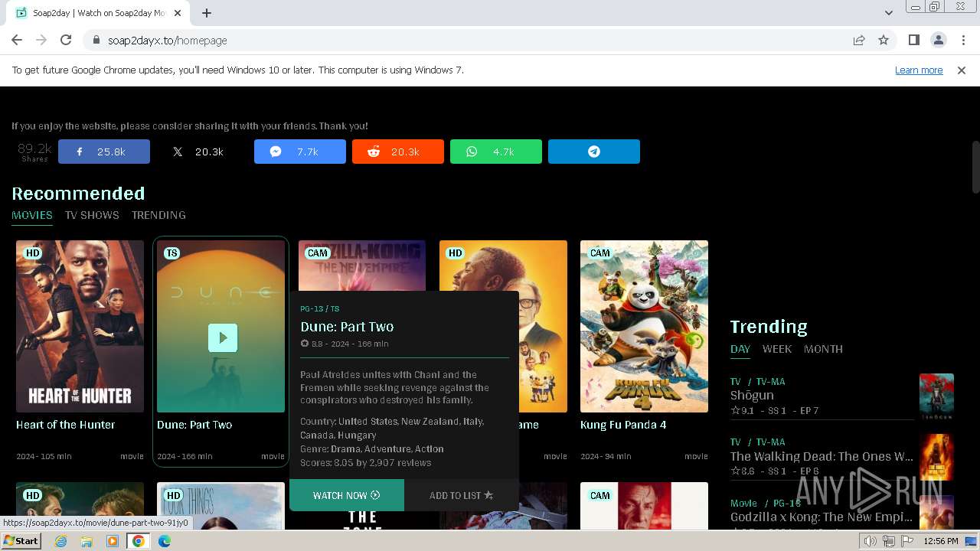Go back in browser history
This screenshot has width=980, height=551.
[17, 40]
